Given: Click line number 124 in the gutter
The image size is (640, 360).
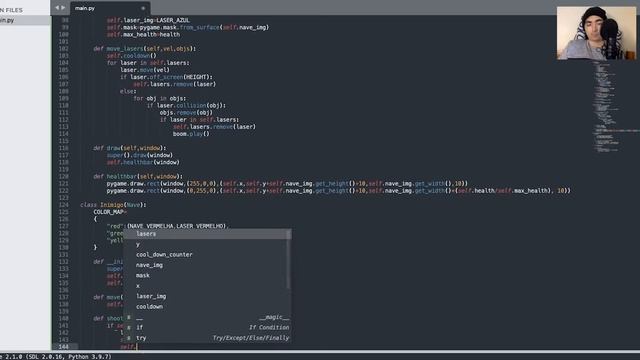Looking at the screenshot, I should coord(64,205).
